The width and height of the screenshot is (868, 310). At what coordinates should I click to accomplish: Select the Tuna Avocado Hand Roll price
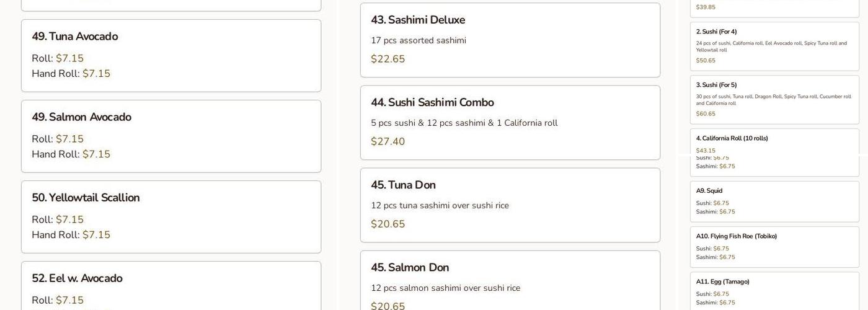(x=96, y=74)
